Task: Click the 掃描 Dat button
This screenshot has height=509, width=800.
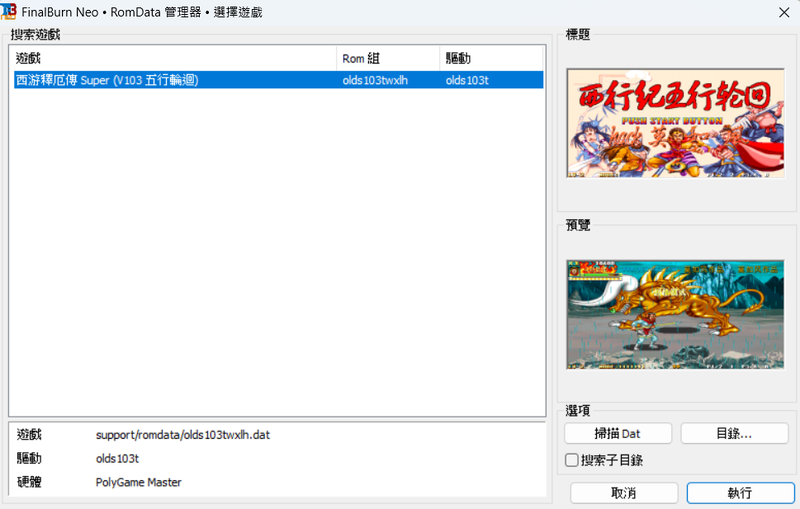Action: (x=618, y=434)
